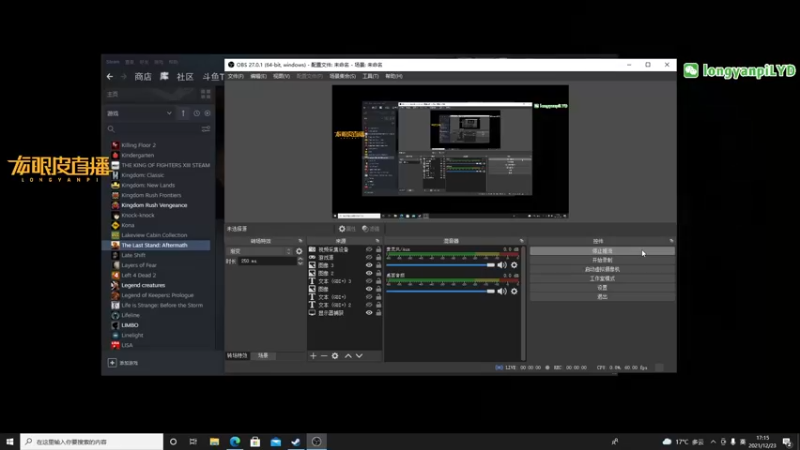Adjust the 桌面音频 volume slider

point(440,291)
